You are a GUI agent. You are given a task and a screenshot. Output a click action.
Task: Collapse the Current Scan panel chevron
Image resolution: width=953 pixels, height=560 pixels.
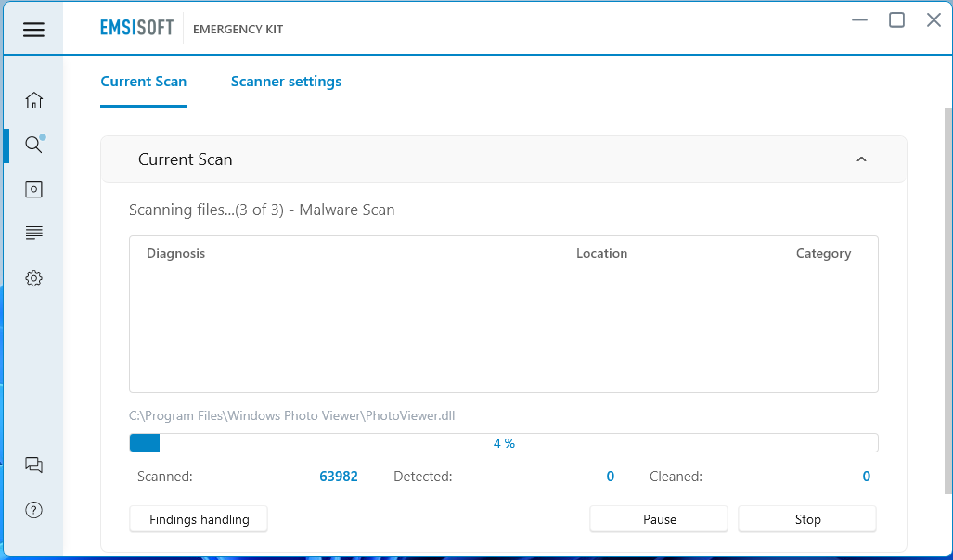[x=861, y=159]
